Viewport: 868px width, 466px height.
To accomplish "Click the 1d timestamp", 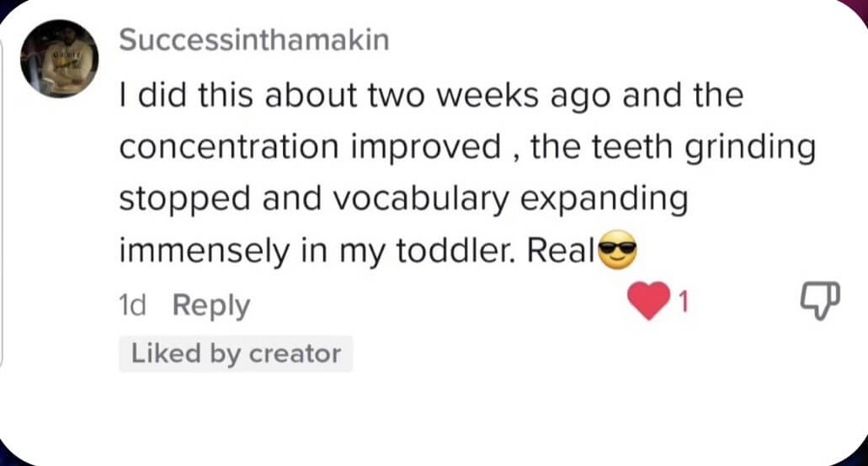I will 132,305.
